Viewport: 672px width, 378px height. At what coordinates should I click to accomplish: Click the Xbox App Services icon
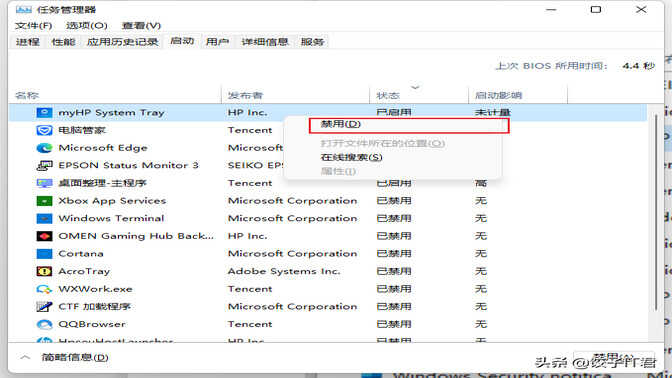(x=44, y=201)
